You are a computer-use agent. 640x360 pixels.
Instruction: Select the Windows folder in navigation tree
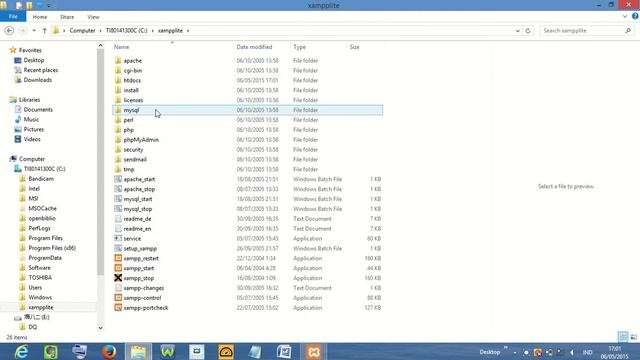(x=40, y=297)
